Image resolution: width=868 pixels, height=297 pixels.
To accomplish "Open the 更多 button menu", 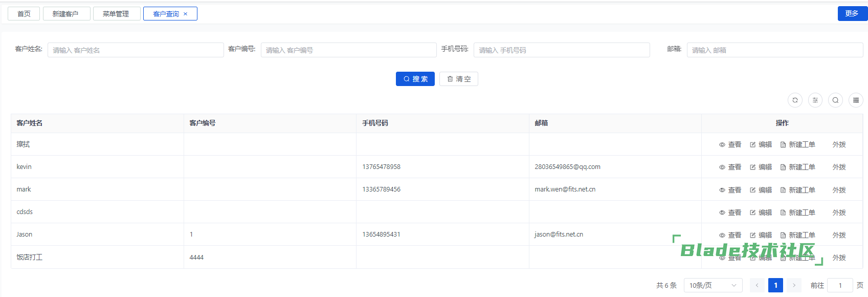I will (852, 13).
